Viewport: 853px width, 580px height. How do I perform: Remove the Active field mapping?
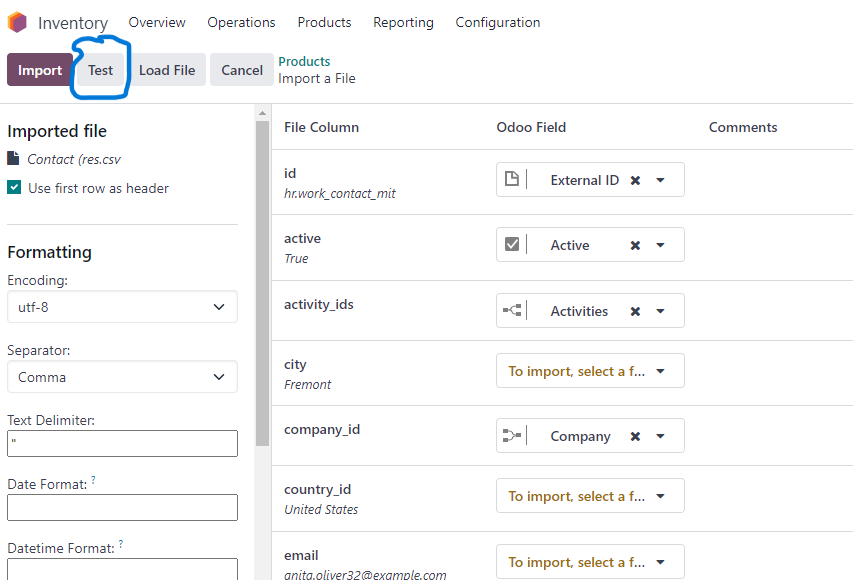click(635, 245)
